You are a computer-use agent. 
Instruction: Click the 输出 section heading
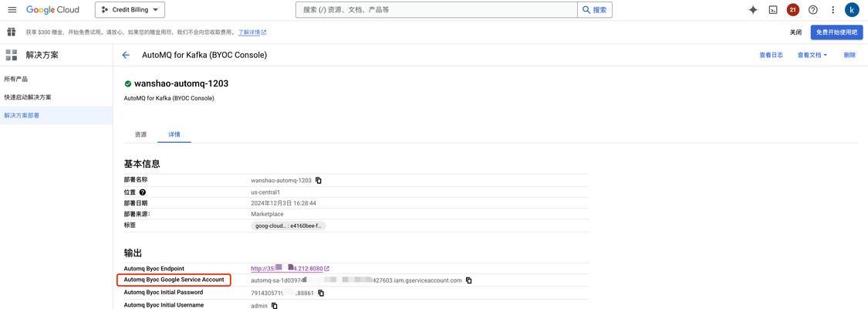(133, 253)
